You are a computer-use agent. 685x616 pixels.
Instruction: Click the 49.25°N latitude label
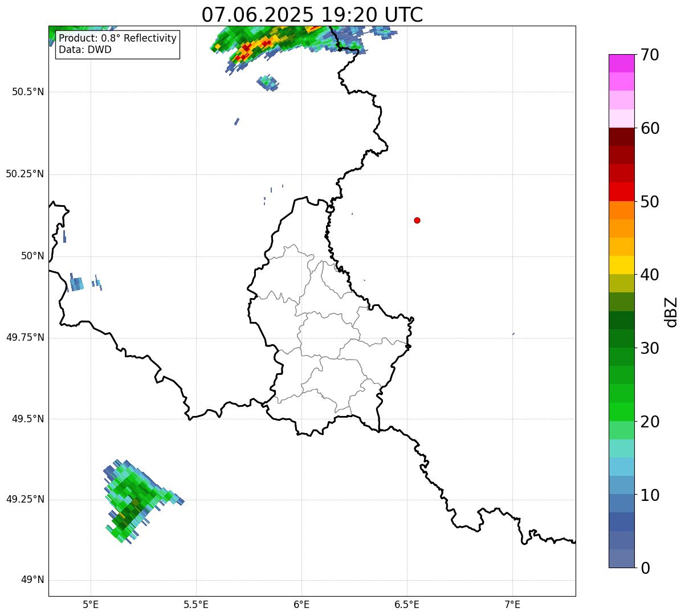[x=25, y=499]
